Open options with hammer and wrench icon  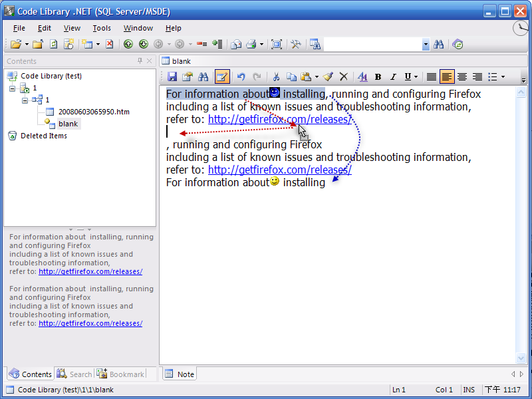(296, 44)
